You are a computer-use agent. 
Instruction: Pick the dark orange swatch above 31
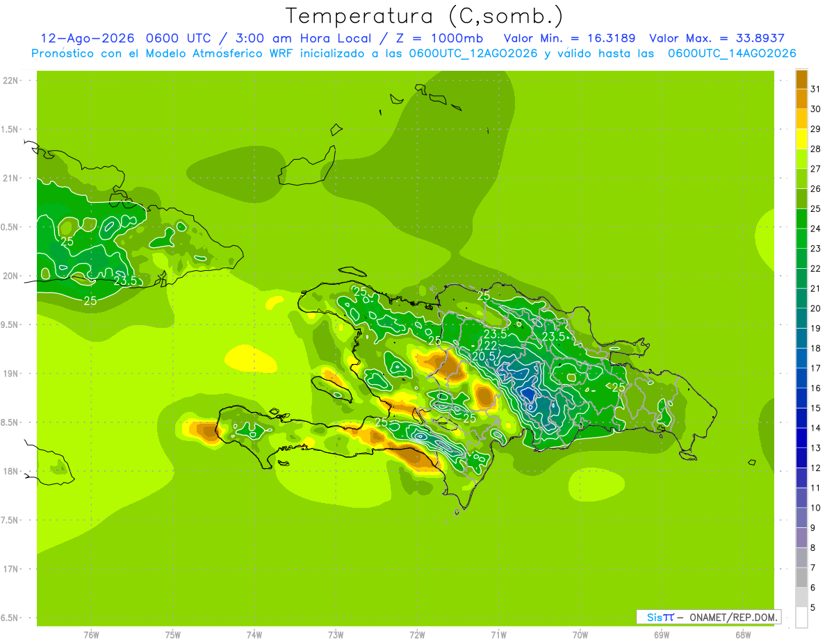(801, 79)
